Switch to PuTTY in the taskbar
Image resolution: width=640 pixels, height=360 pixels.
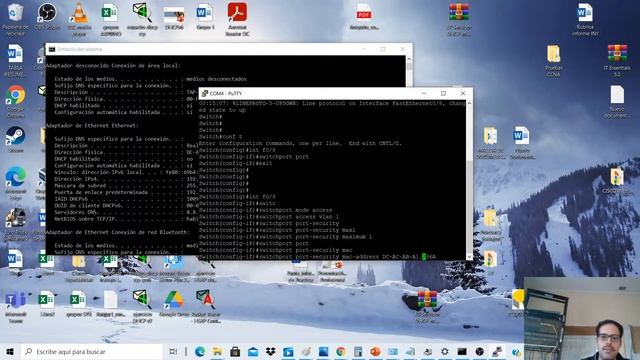[x=497, y=351]
